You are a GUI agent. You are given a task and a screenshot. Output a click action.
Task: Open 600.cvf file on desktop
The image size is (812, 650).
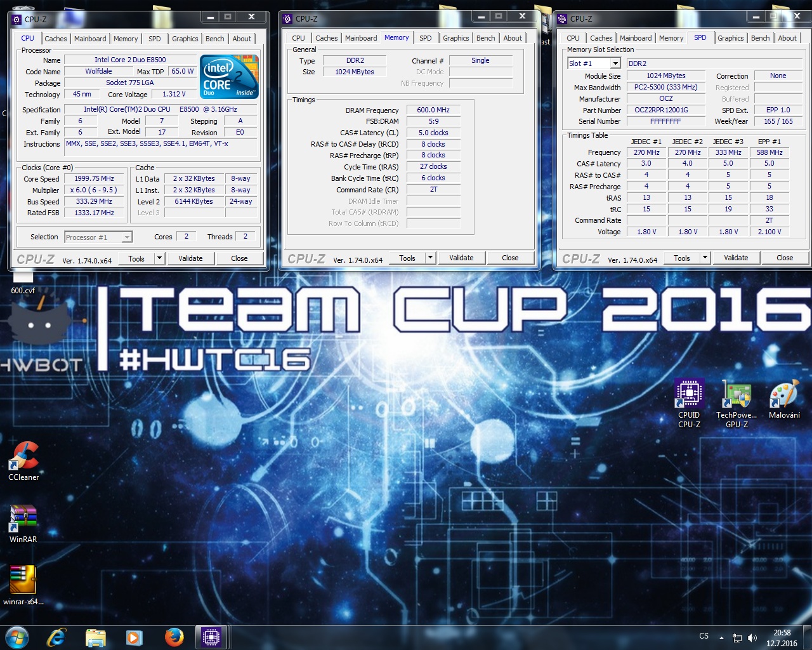(x=23, y=283)
